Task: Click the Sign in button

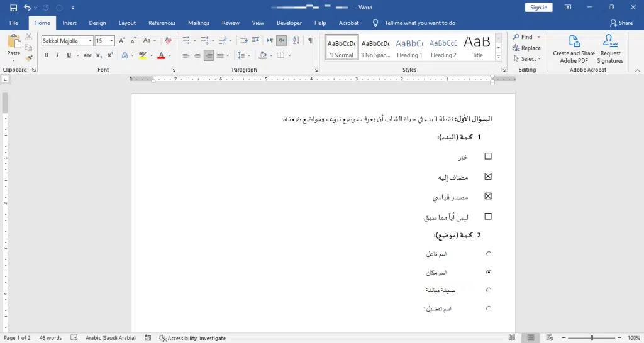Action: pos(538,8)
